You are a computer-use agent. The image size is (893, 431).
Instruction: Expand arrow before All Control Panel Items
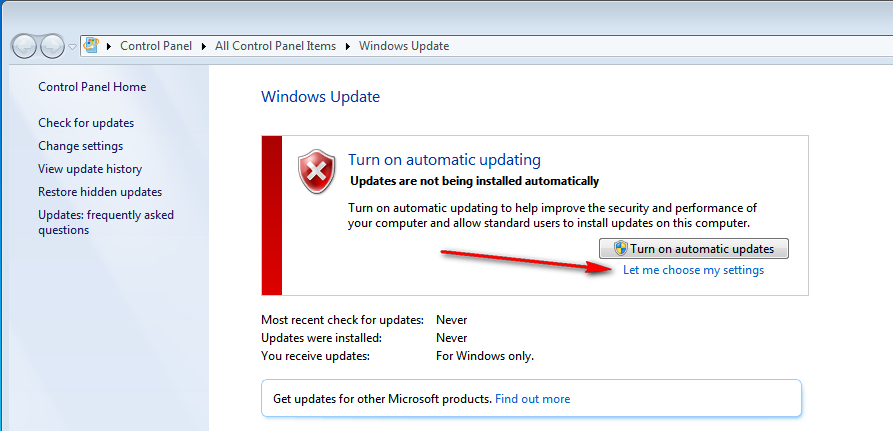(204, 46)
